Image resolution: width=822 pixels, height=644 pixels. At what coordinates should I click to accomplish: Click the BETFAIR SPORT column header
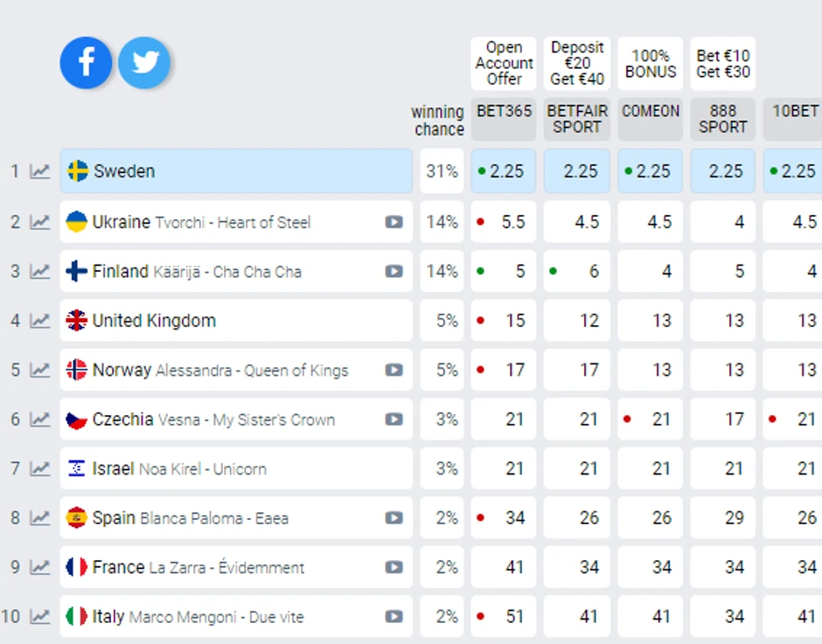577,120
